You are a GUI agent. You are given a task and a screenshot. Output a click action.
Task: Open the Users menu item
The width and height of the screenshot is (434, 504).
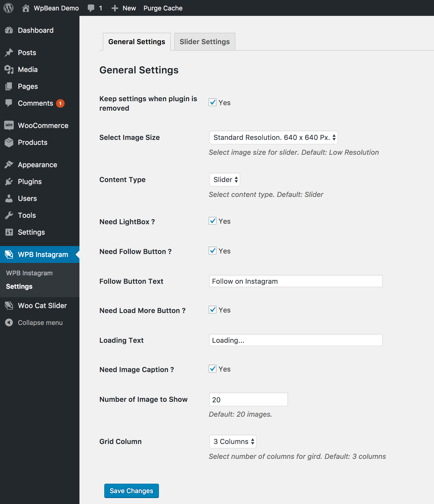point(40,198)
